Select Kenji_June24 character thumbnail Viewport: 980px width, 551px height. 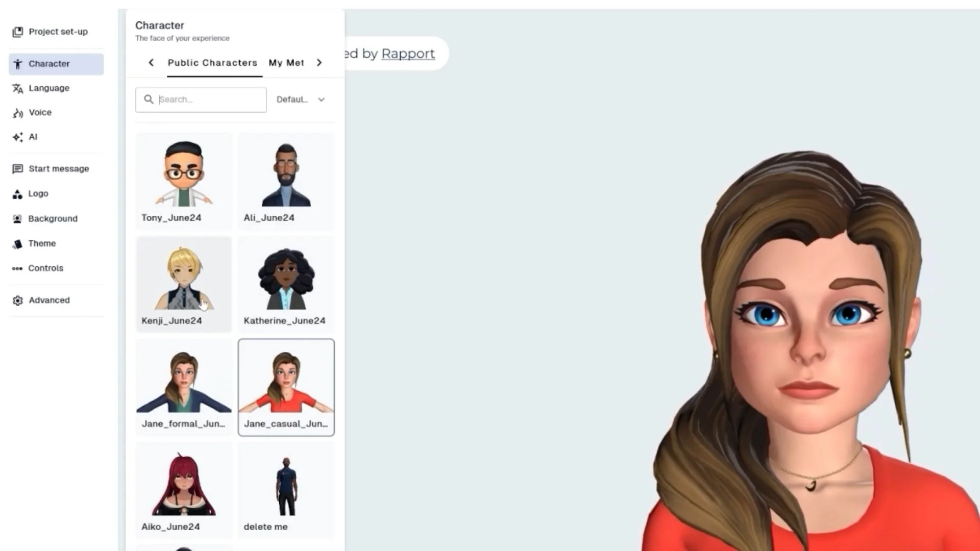pos(184,280)
